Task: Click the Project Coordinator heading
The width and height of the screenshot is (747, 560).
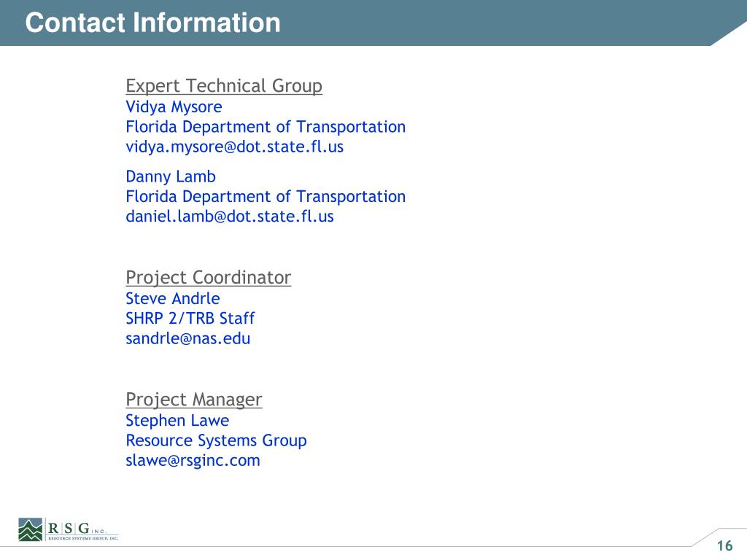Action: point(209,278)
